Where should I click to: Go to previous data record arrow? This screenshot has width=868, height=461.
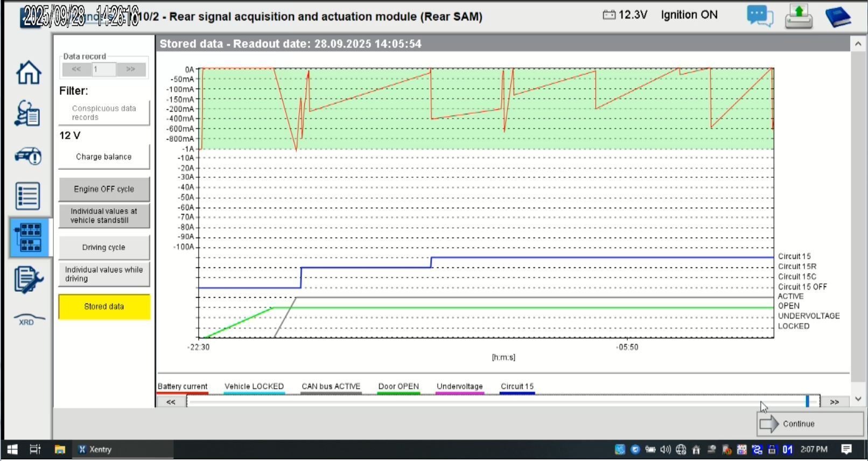(76, 69)
